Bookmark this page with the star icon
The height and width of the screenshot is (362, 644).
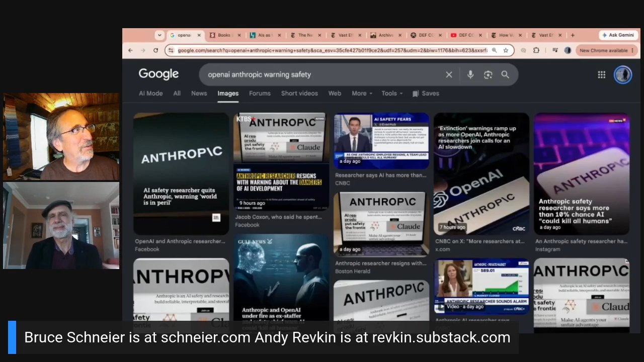pyautogui.click(x=506, y=50)
